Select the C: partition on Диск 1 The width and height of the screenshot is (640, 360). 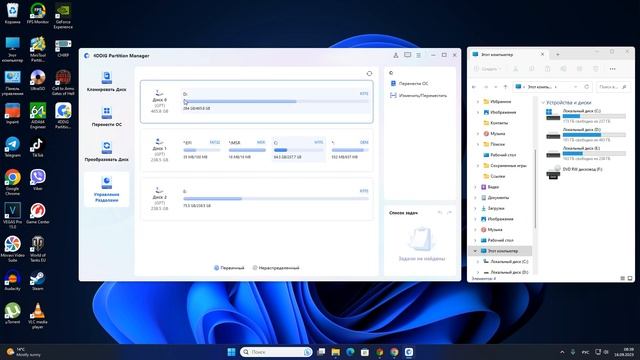pyautogui.click(x=298, y=150)
